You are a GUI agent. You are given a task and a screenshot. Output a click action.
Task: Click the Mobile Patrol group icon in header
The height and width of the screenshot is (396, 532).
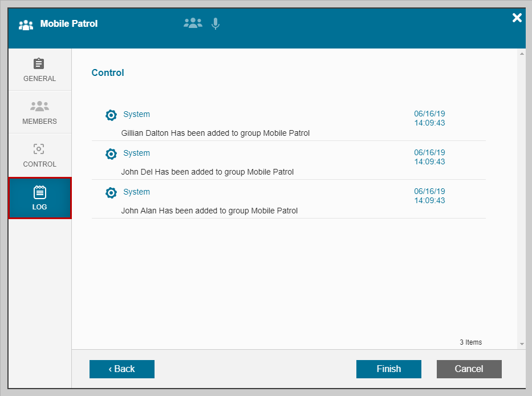[x=26, y=25]
